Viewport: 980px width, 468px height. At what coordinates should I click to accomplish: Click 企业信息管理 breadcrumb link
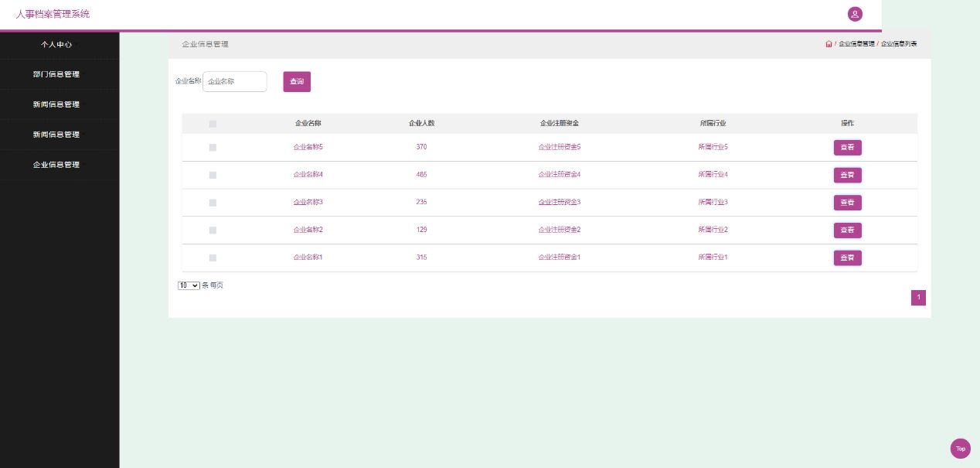(x=856, y=44)
